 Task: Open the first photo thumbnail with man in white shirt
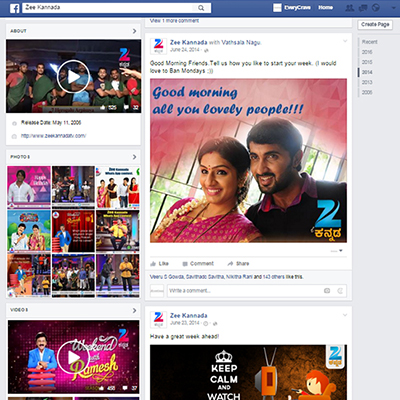tap(29, 187)
